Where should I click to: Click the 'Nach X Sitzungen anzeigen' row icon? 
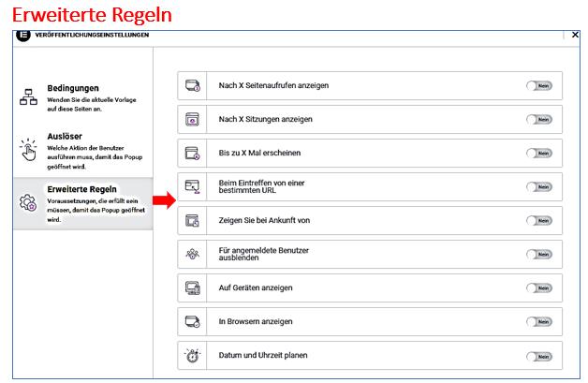point(192,120)
